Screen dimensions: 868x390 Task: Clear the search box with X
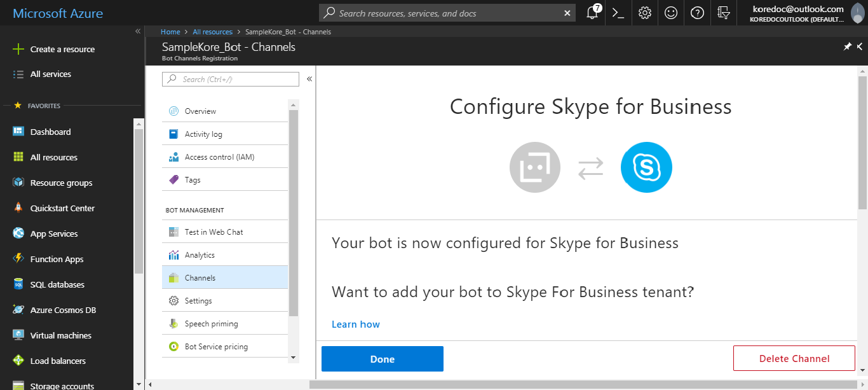pyautogui.click(x=567, y=13)
